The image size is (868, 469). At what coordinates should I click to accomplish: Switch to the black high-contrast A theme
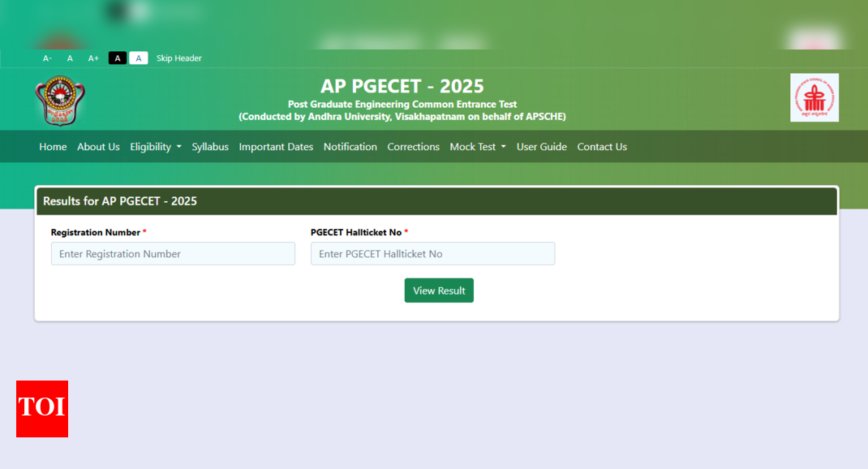pos(118,58)
